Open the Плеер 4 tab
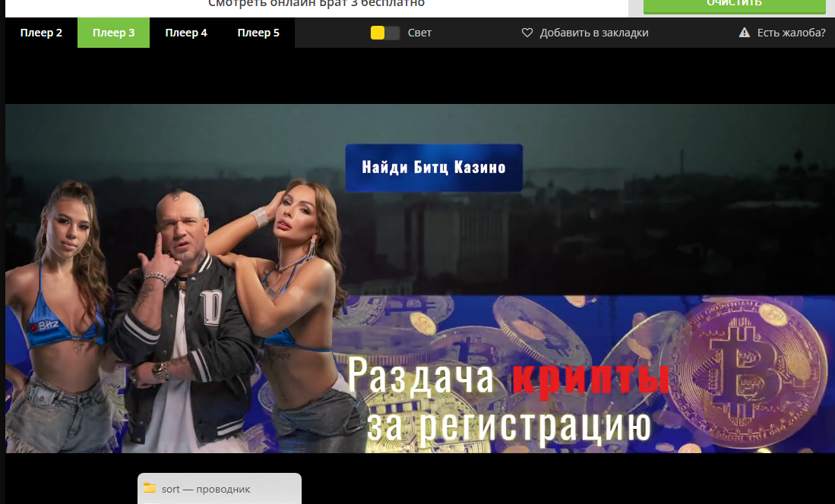The image size is (835, 504). (186, 33)
